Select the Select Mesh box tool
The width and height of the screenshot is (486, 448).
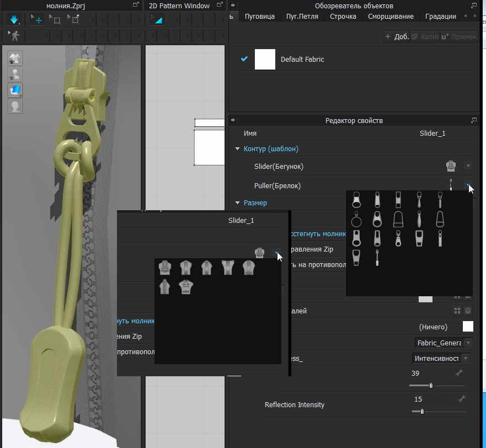(55, 20)
